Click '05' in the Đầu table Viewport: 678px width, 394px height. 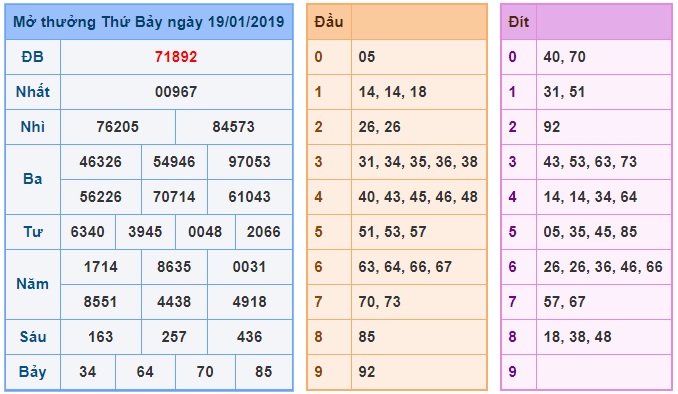coord(367,57)
